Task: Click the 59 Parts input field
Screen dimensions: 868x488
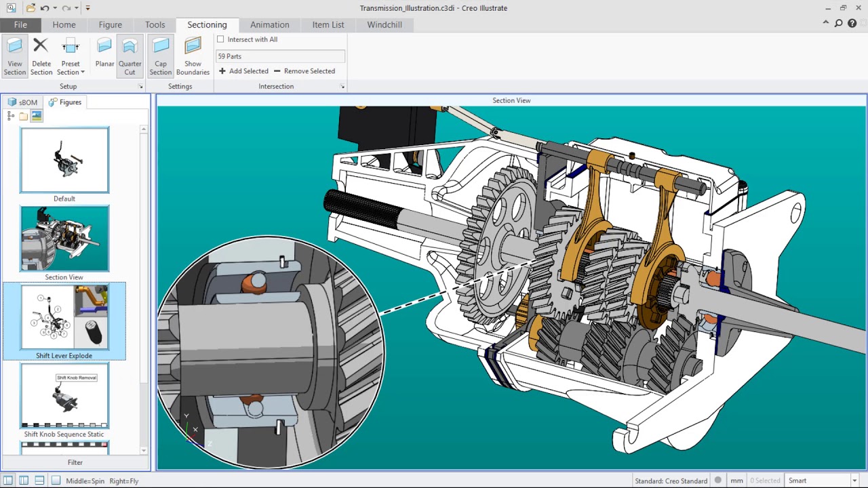Action: coord(280,56)
